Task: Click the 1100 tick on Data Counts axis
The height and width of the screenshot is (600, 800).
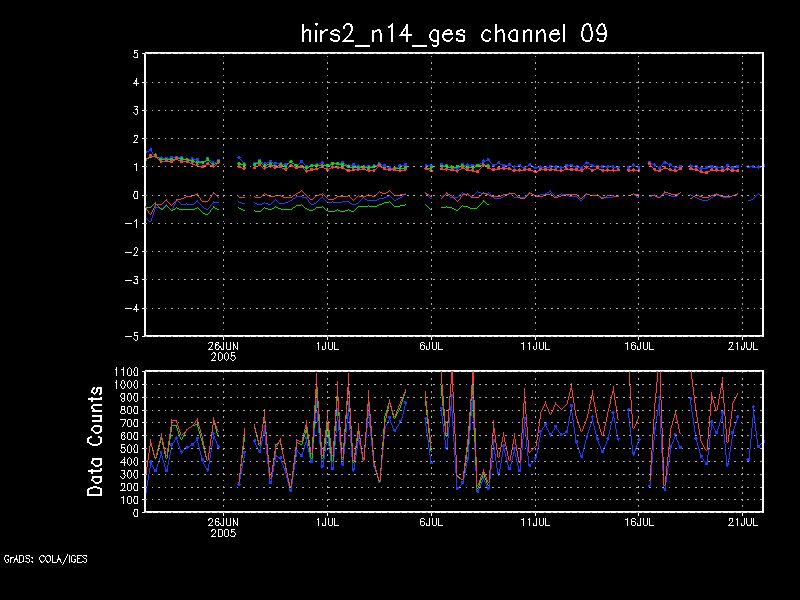Action: 126,372
